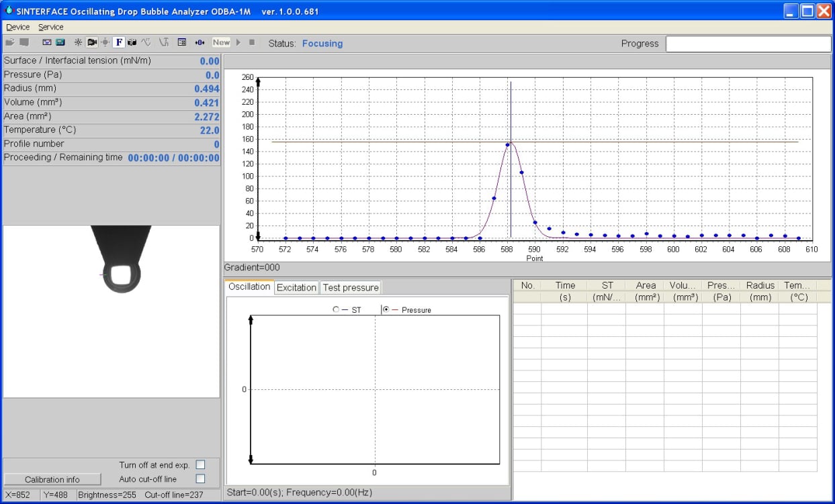Open the settings form window icon

click(x=182, y=42)
